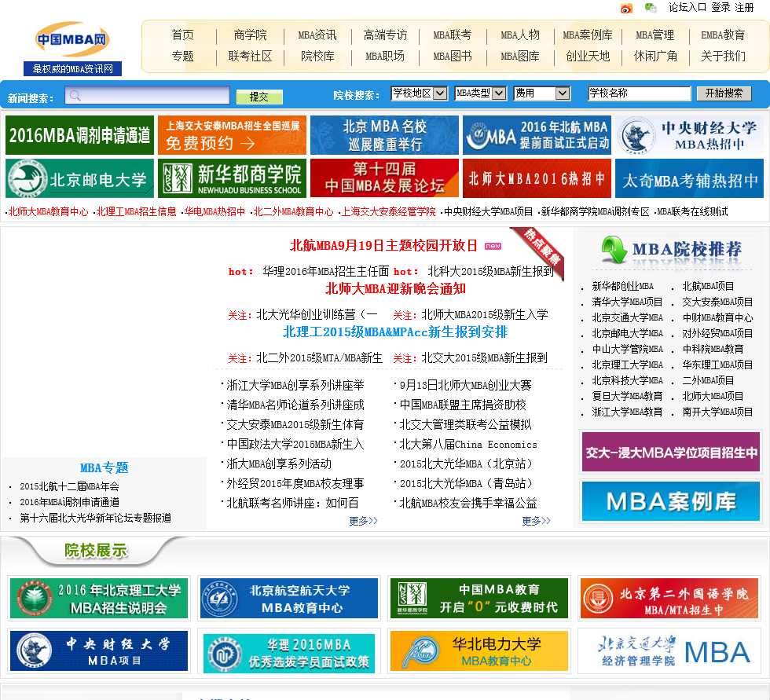This screenshot has width=770, height=700.
Task: Click 更多 under right news column
Action: pyautogui.click(x=536, y=521)
